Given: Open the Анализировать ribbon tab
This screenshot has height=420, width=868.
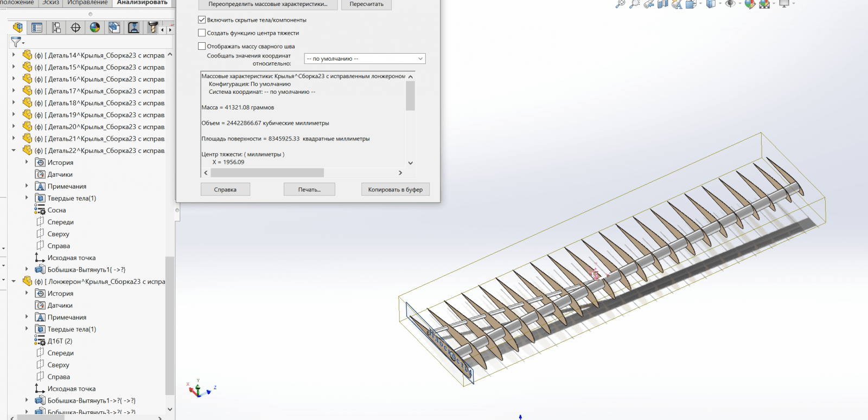Looking at the screenshot, I should tap(142, 3).
